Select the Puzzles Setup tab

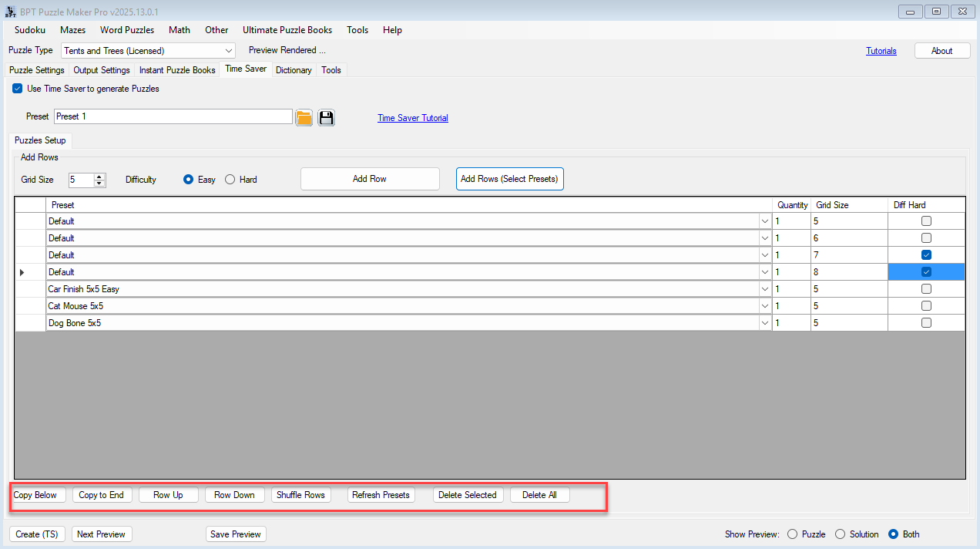40,140
